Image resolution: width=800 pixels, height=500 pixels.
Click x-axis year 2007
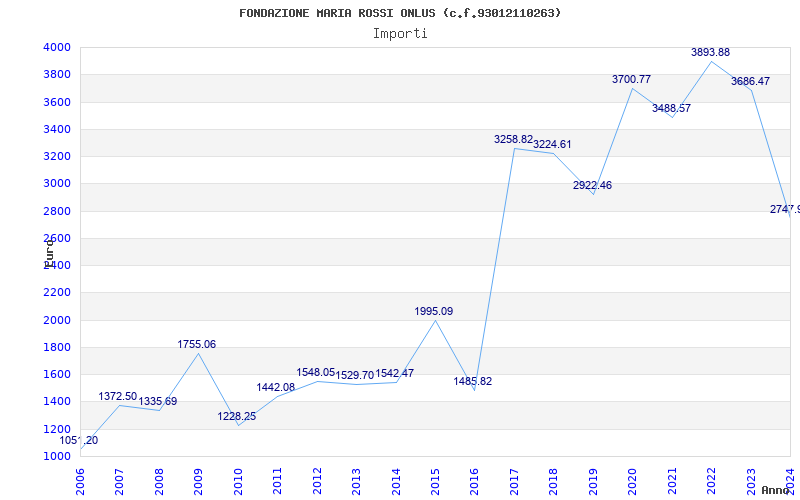tap(120, 482)
